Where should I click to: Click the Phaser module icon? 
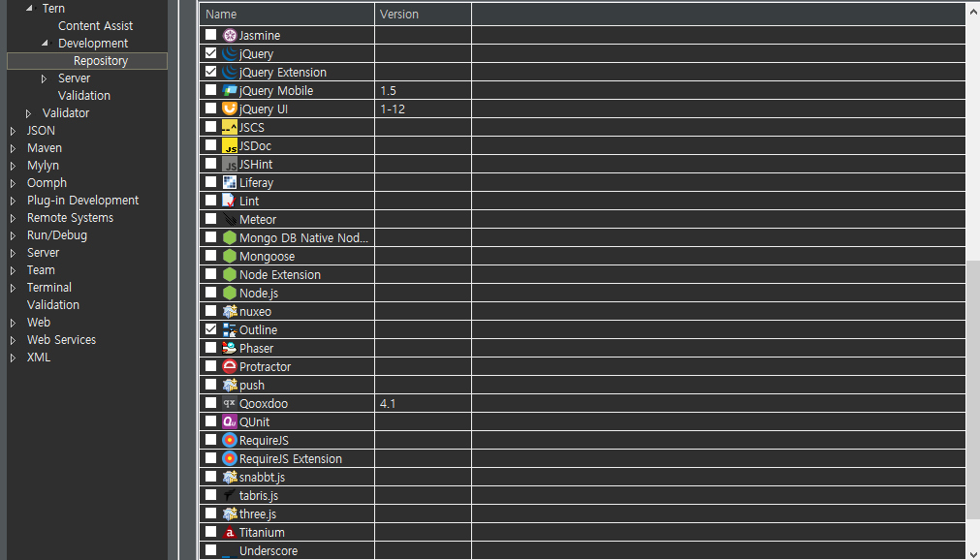click(x=230, y=348)
